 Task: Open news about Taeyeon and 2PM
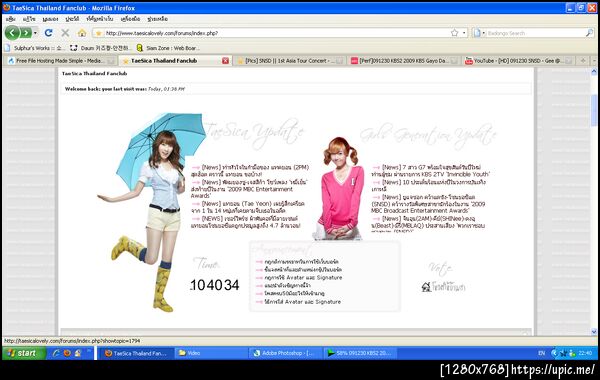click(251, 171)
